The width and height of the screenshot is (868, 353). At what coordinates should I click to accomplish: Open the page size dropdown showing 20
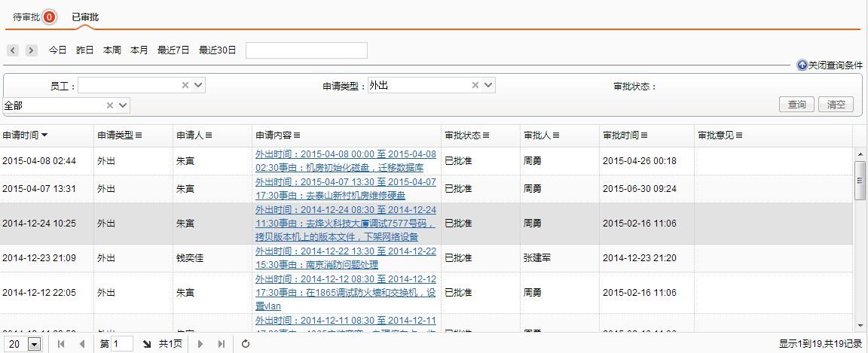coord(34,344)
